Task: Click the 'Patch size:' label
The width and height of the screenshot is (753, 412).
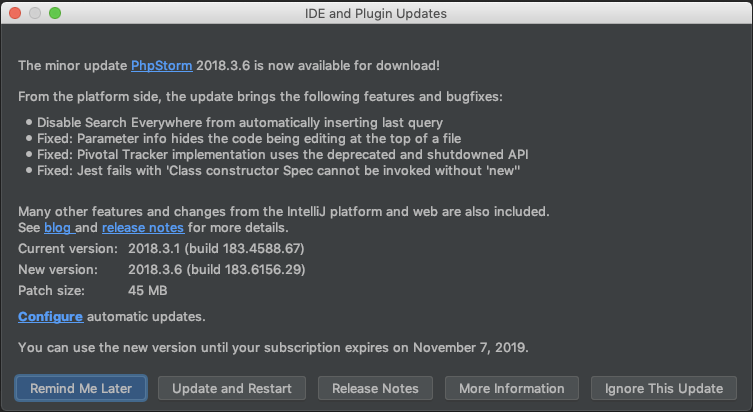Action: coord(51,291)
